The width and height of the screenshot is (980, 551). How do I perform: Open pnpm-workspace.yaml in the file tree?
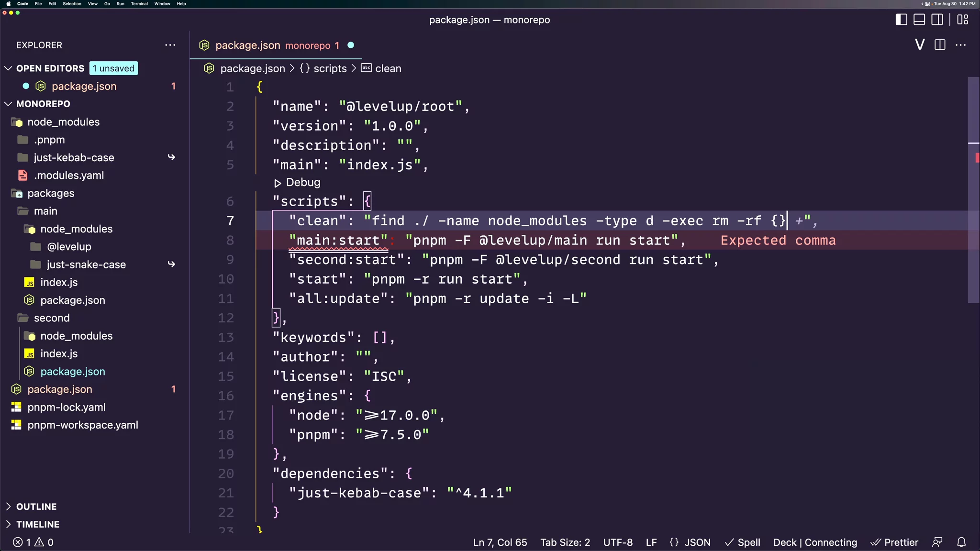pyautogui.click(x=83, y=425)
